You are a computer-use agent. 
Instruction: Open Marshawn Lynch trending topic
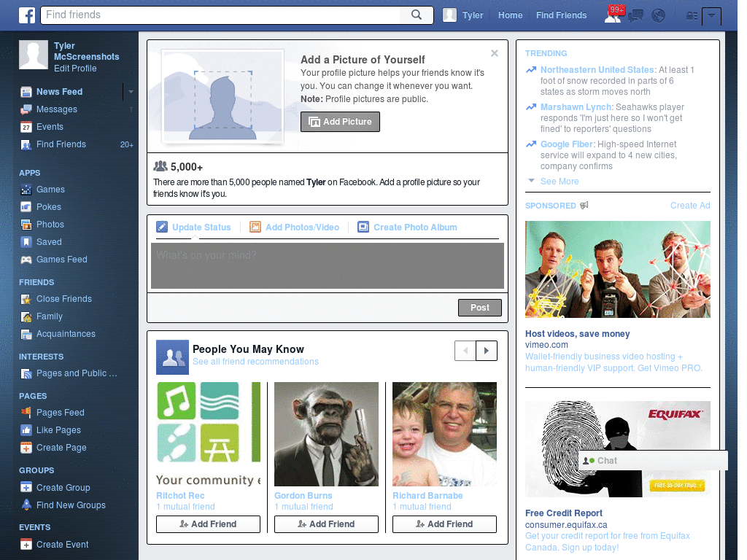(576, 107)
